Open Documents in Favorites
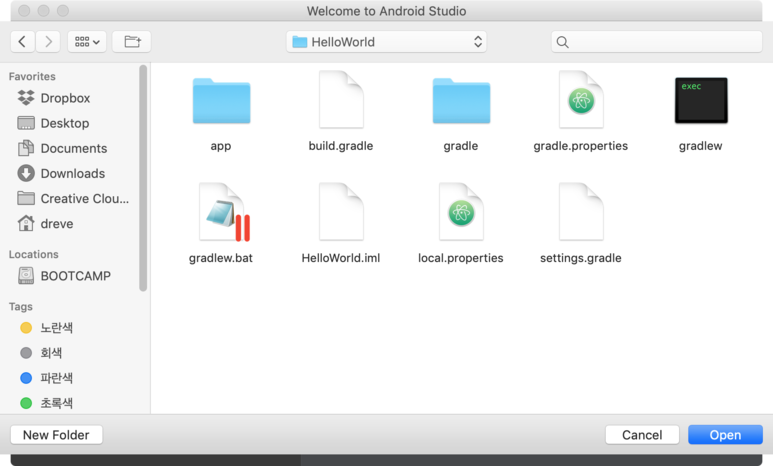 coord(63,148)
